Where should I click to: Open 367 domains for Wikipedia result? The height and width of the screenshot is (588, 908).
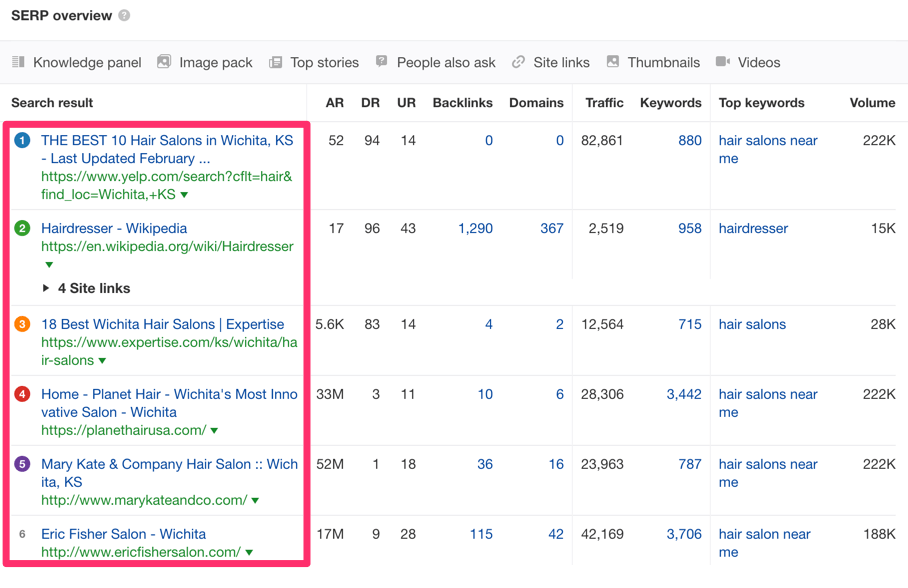click(552, 229)
